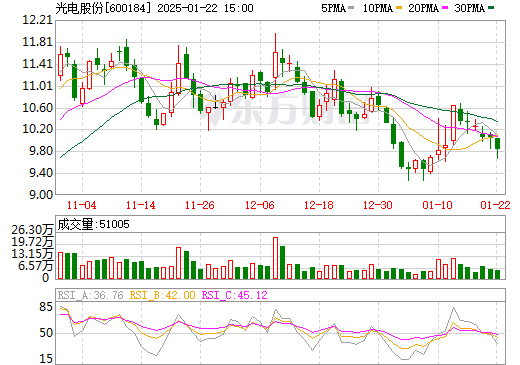The width and height of the screenshot is (520, 365).
Task: Select the 5PMA legend label
Action: (x=333, y=8)
